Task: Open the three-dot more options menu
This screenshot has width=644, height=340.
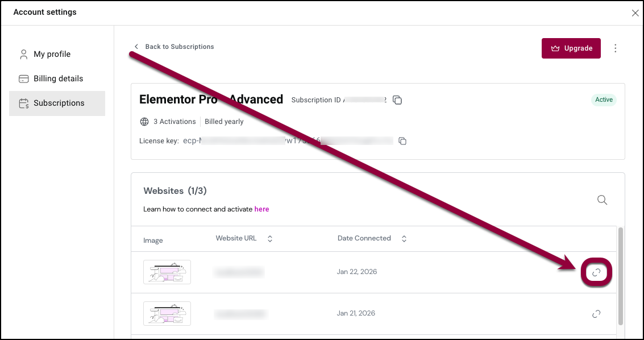Action: [x=615, y=48]
